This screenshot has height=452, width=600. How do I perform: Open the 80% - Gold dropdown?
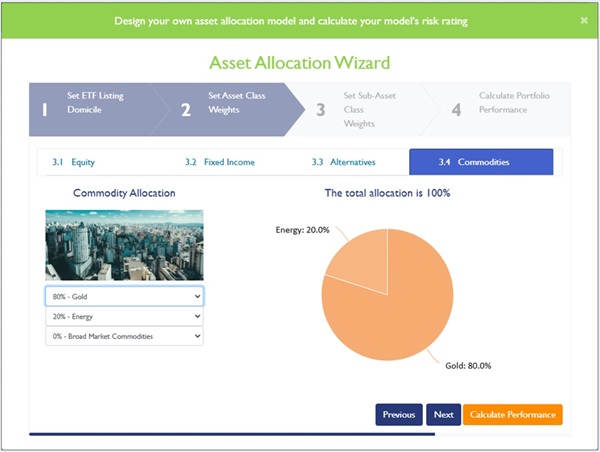click(x=124, y=297)
